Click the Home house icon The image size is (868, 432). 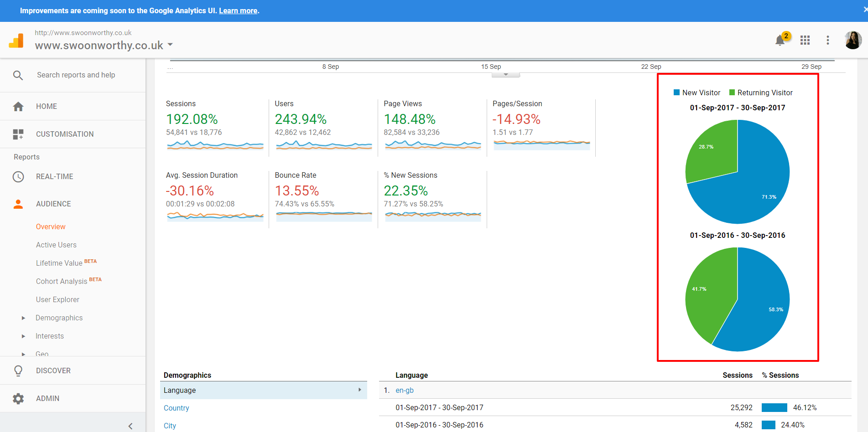18,107
